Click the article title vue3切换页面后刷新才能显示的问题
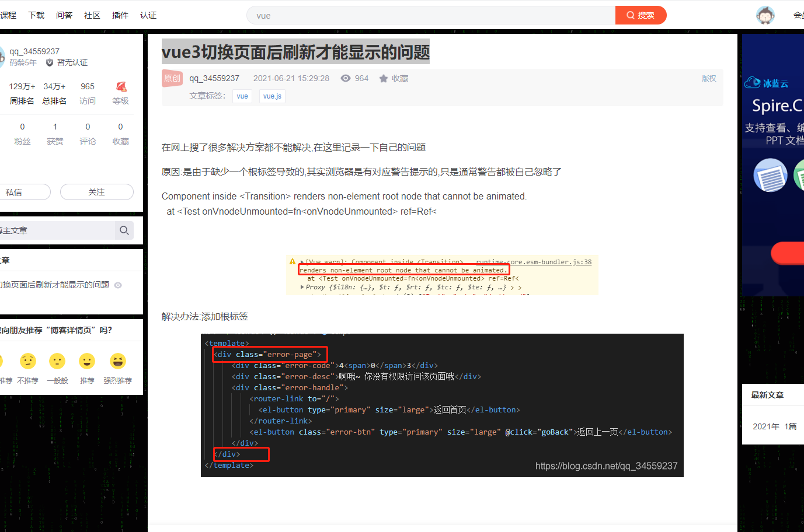The width and height of the screenshot is (804, 532). coord(295,52)
